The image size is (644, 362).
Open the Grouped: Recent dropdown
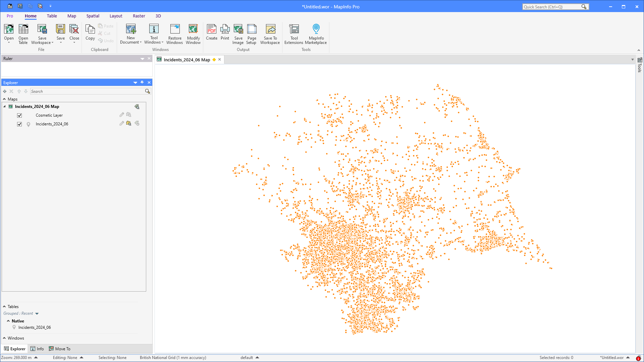click(x=37, y=314)
